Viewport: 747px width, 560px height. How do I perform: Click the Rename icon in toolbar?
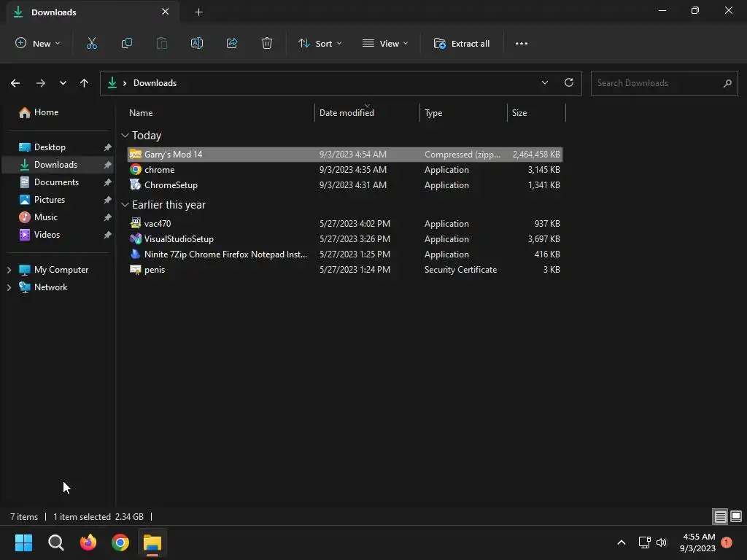(x=197, y=43)
